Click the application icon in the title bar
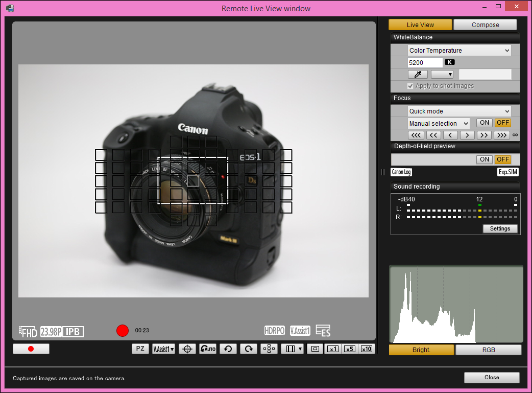This screenshot has width=532, height=393. [x=10, y=8]
